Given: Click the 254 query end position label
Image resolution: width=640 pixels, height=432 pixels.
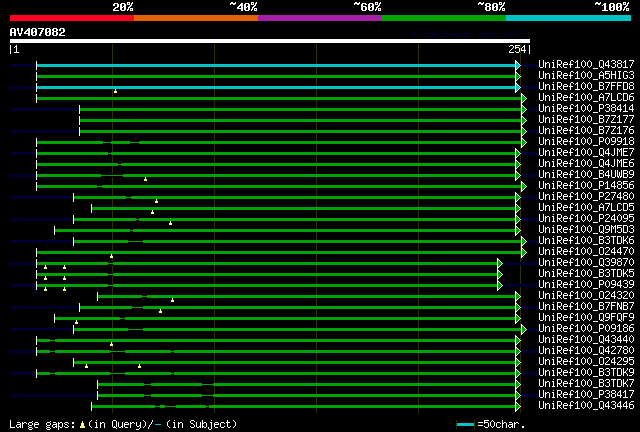Looking at the screenshot, I should tap(517, 49).
